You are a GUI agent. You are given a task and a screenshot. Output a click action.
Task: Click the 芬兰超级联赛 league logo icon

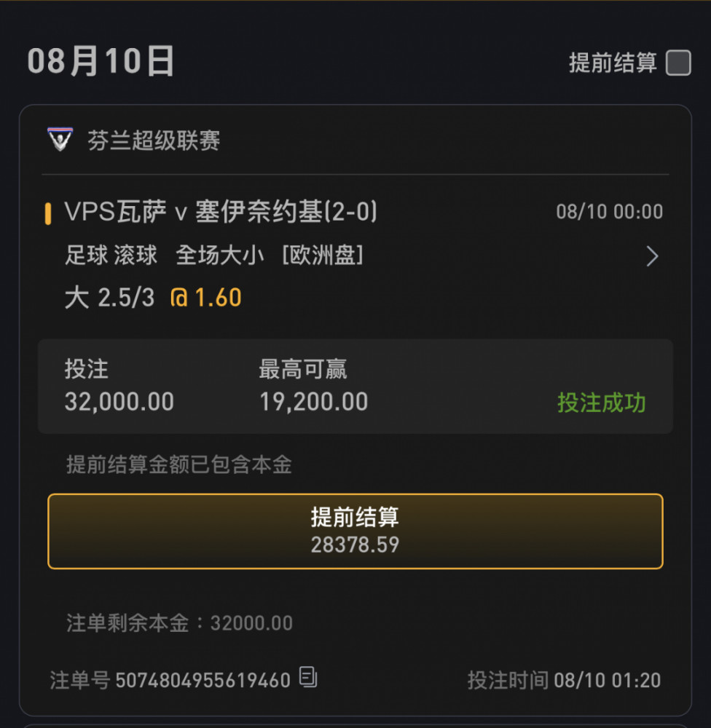[60, 139]
